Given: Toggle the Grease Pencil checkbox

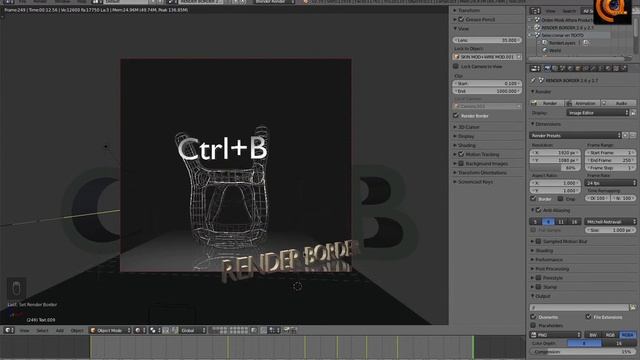Looking at the screenshot, I should click(x=461, y=19).
